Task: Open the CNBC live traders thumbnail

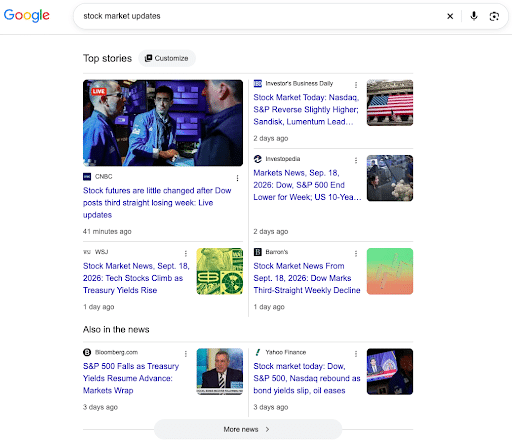Action: (163, 123)
